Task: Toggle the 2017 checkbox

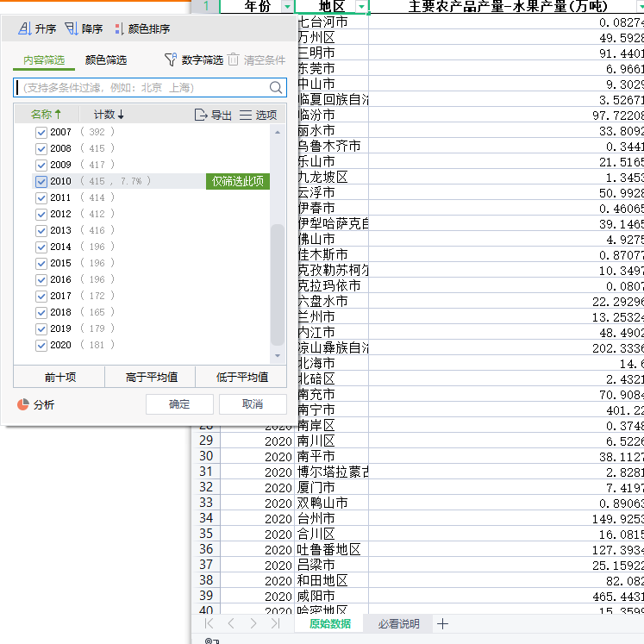Action: click(x=41, y=296)
